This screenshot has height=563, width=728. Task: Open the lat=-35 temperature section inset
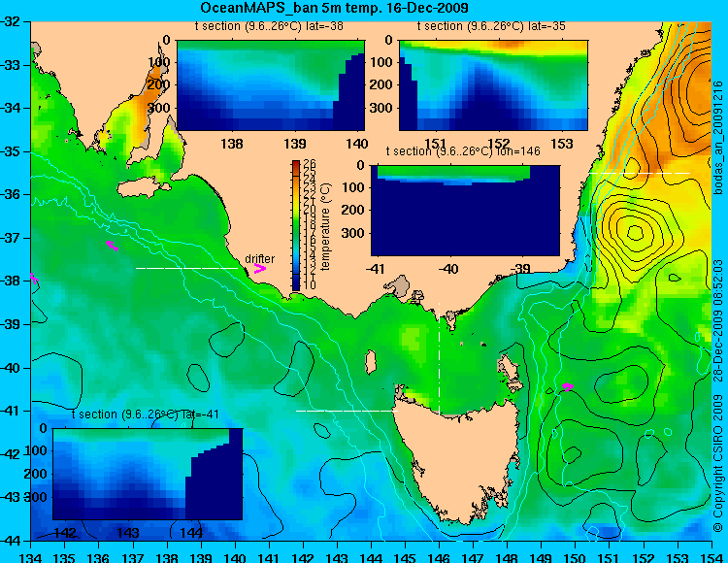[x=493, y=85]
